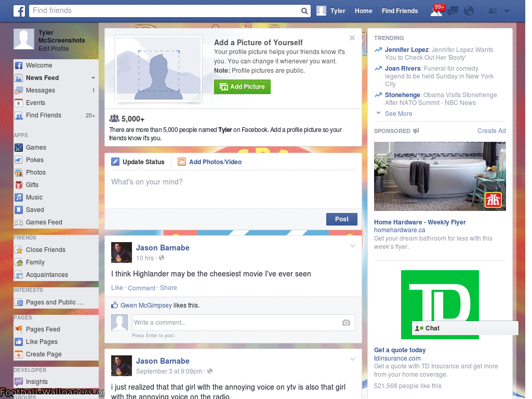Click the Find friends search box
This screenshot has width=532, height=399.
[x=166, y=11]
